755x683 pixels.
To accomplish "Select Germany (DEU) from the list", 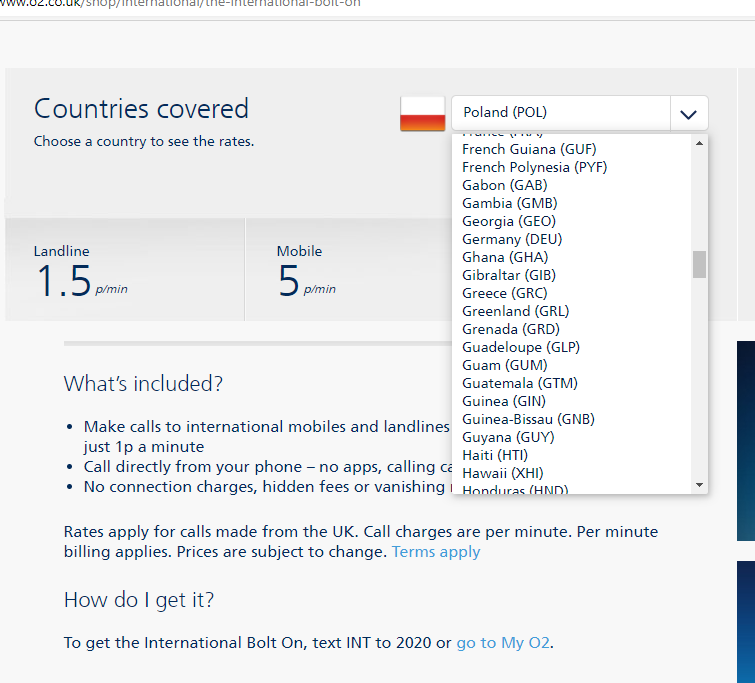I will point(512,239).
